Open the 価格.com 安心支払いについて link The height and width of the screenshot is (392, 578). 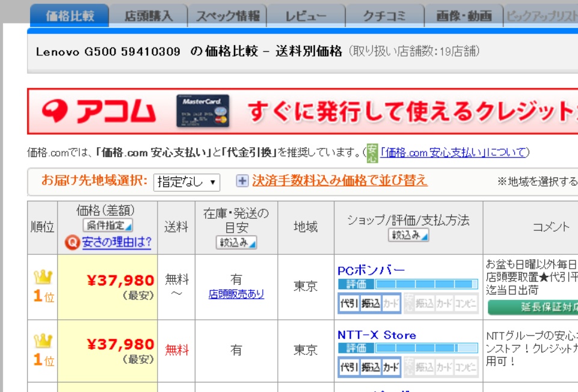[453, 152]
